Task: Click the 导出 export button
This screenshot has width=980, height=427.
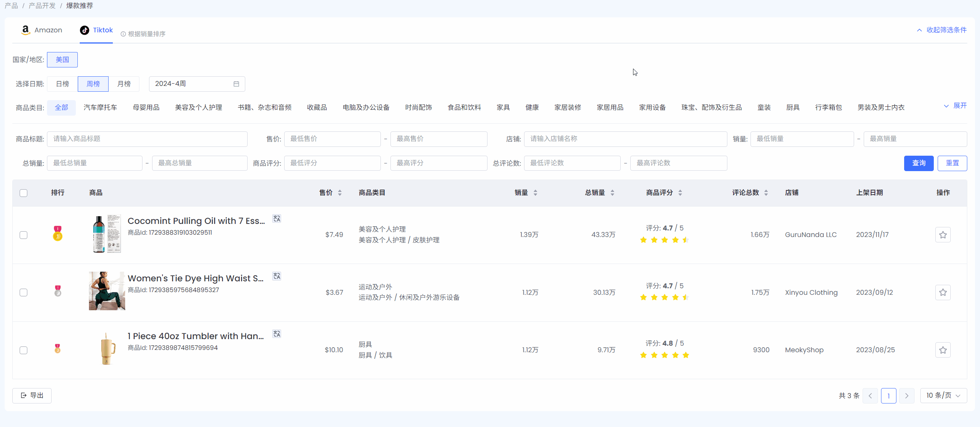Action: [32, 395]
